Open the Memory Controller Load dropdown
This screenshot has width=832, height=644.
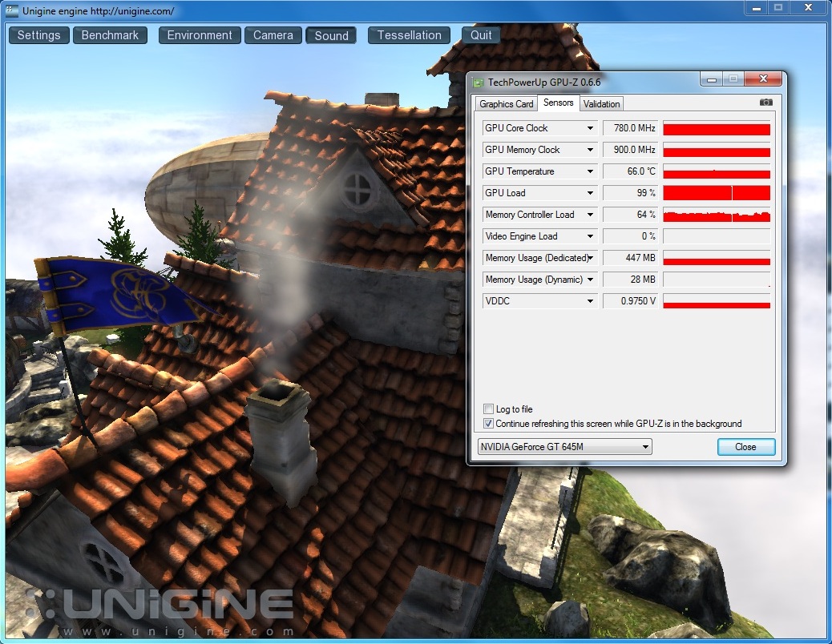590,215
